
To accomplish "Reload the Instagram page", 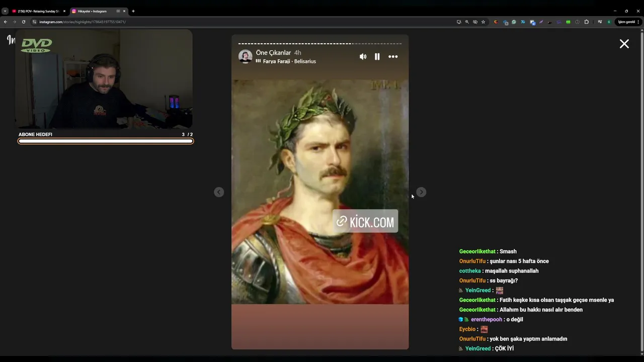I will click(x=24, y=22).
